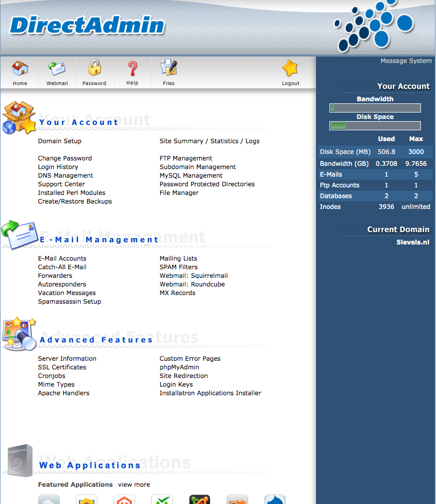This screenshot has height=504, width=436.
Task: Click the Files toolbar icon
Action: (x=168, y=68)
